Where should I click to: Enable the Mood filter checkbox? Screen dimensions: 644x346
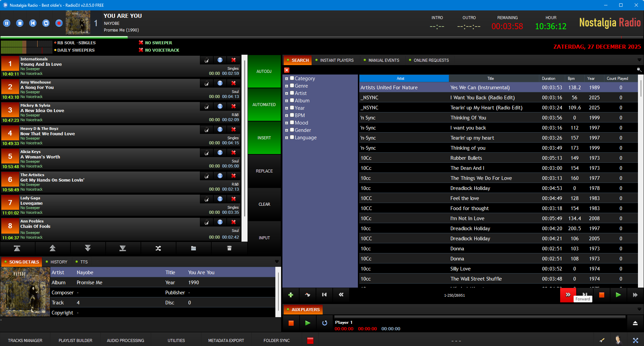(292, 122)
